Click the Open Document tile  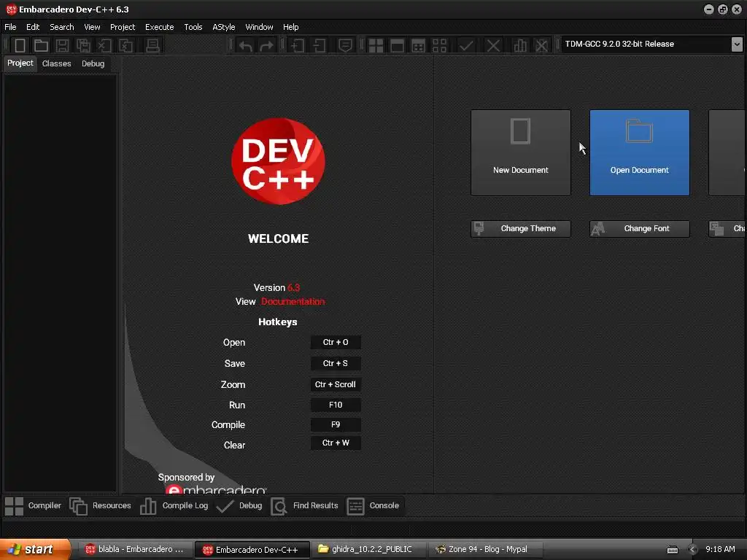639,153
